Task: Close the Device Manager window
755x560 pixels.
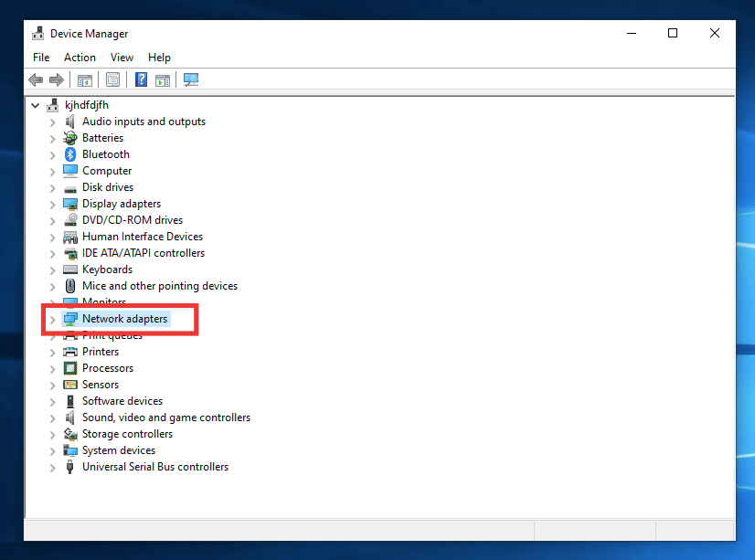Action: coord(715,33)
